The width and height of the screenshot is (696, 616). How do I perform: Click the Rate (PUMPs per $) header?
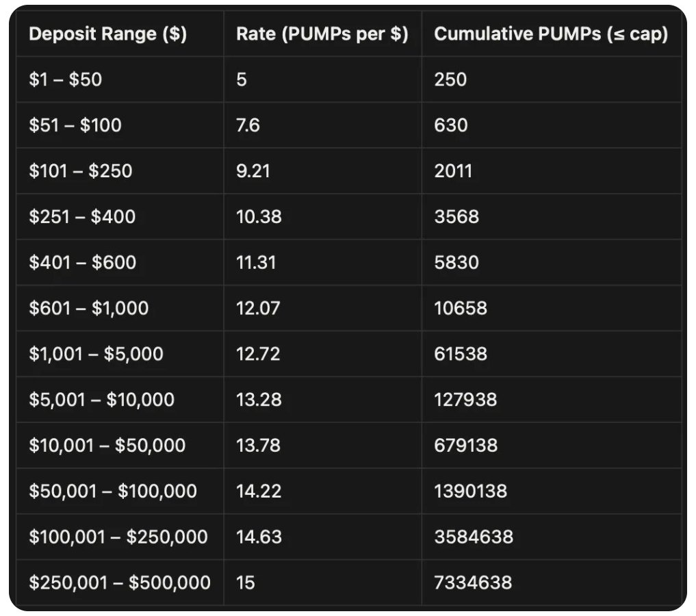pyautogui.click(x=322, y=34)
